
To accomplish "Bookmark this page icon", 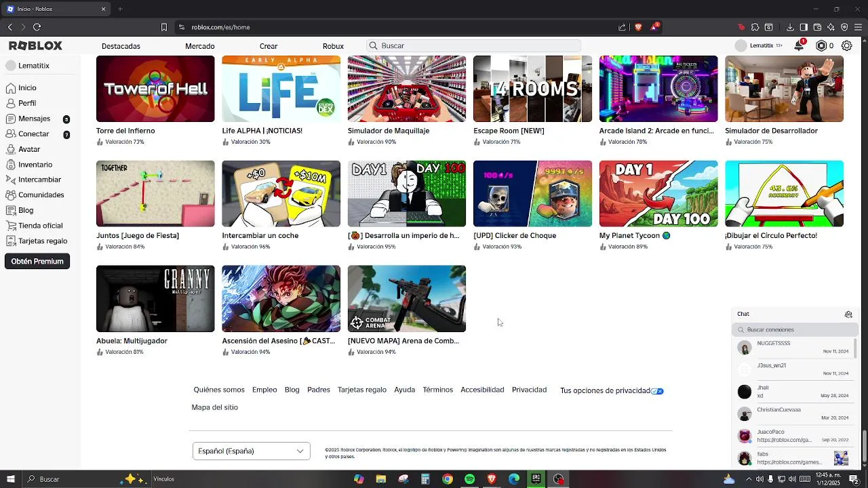I will [163, 27].
